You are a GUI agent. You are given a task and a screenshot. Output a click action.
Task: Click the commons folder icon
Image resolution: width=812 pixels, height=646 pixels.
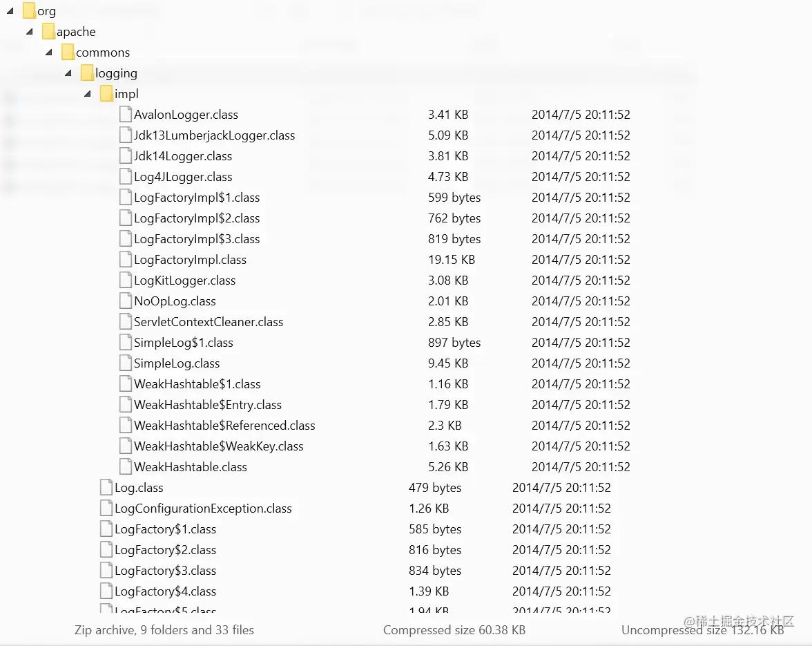pos(68,53)
